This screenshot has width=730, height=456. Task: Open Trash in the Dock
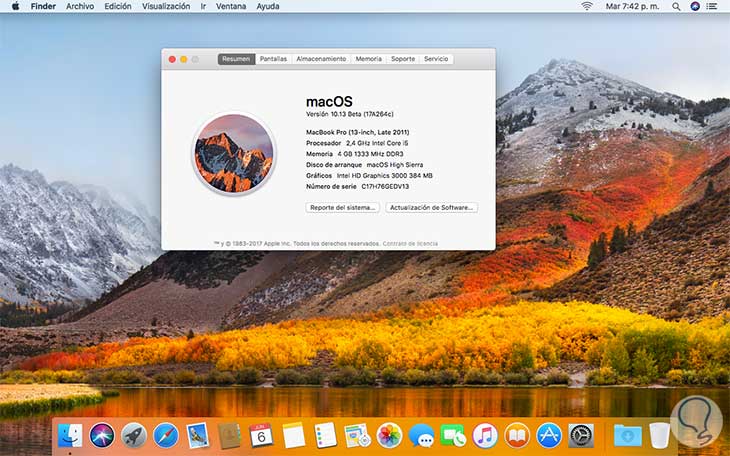pos(659,436)
